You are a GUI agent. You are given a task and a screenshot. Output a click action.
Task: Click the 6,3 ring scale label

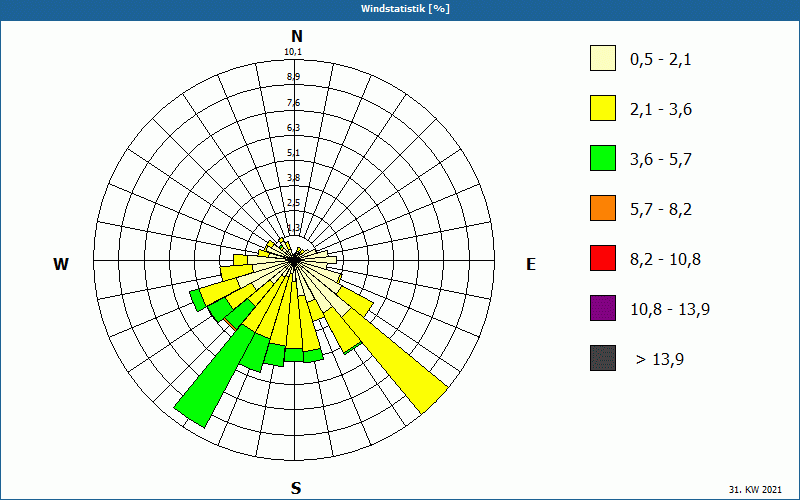tap(293, 128)
